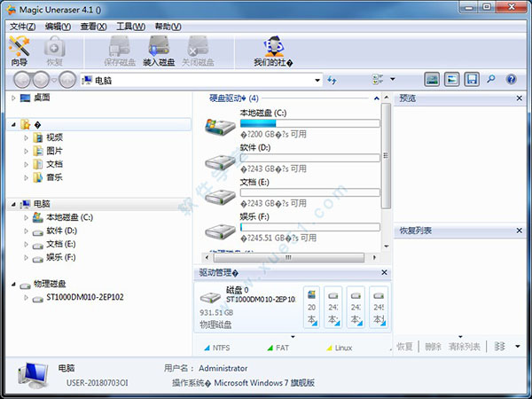The image size is (532, 399).
Task: Launch the 向导 wizard tool
Action: pyautogui.click(x=20, y=51)
